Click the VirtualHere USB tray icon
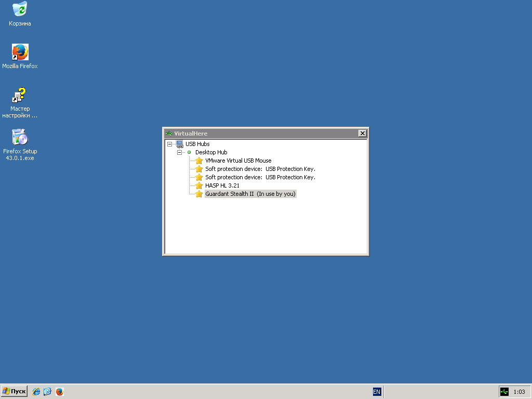The image size is (532, 399). [x=504, y=392]
